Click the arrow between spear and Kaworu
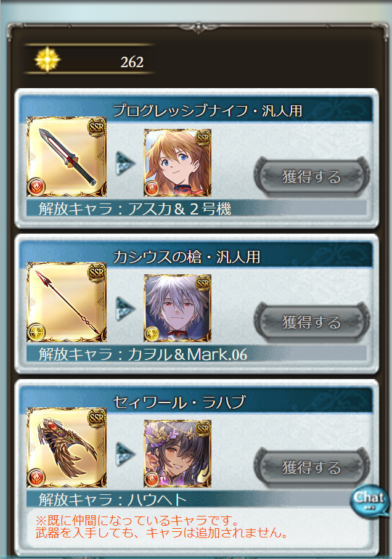The image size is (392, 559). [x=126, y=309]
